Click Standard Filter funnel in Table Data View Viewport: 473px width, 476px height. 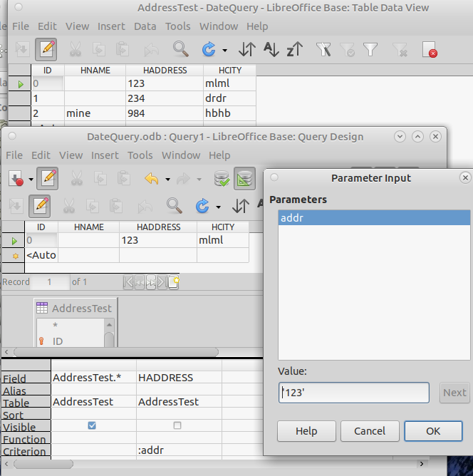click(x=370, y=49)
